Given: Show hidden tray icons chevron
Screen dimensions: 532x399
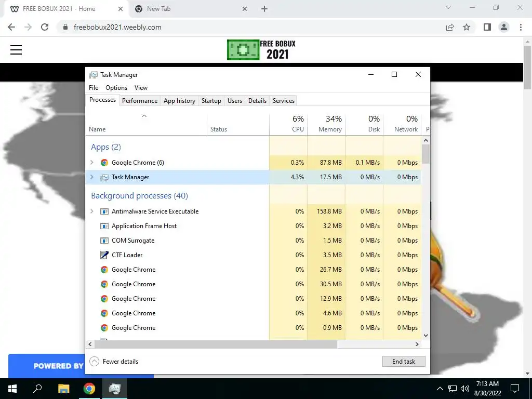Looking at the screenshot, I should 440,389.
